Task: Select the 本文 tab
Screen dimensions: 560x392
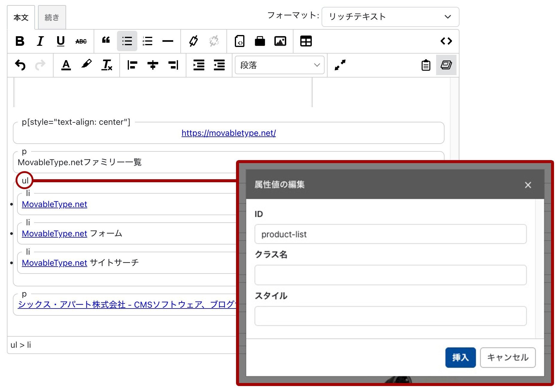Action: [x=21, y=18]
